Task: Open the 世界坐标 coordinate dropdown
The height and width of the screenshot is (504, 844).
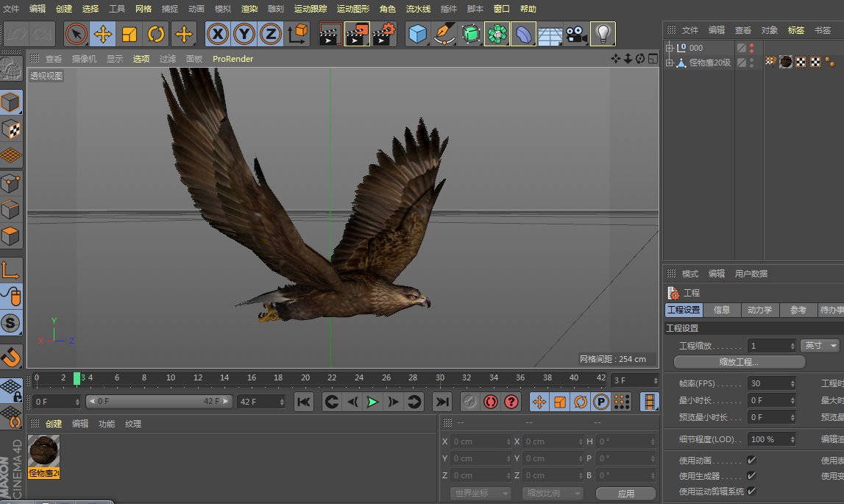Action: (x=480, y=494)
